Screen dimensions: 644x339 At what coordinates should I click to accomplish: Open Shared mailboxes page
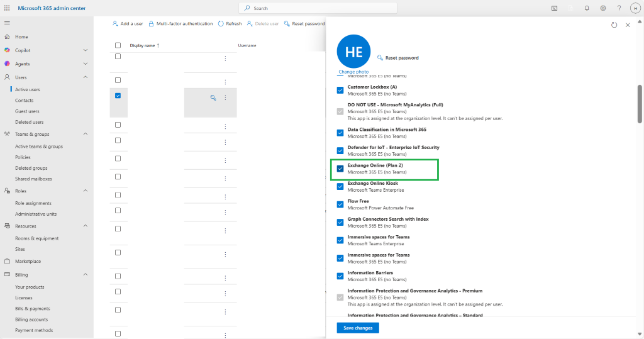tap(34, 179)
